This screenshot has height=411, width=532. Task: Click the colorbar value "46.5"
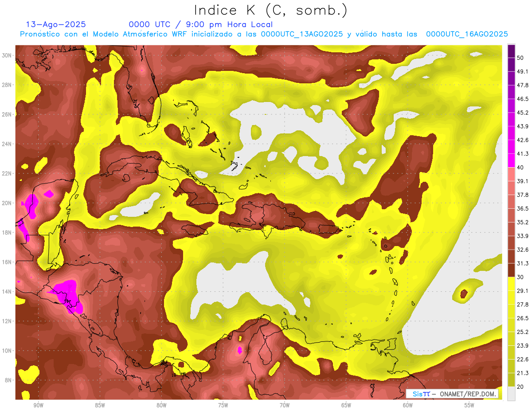coord(523,99)
